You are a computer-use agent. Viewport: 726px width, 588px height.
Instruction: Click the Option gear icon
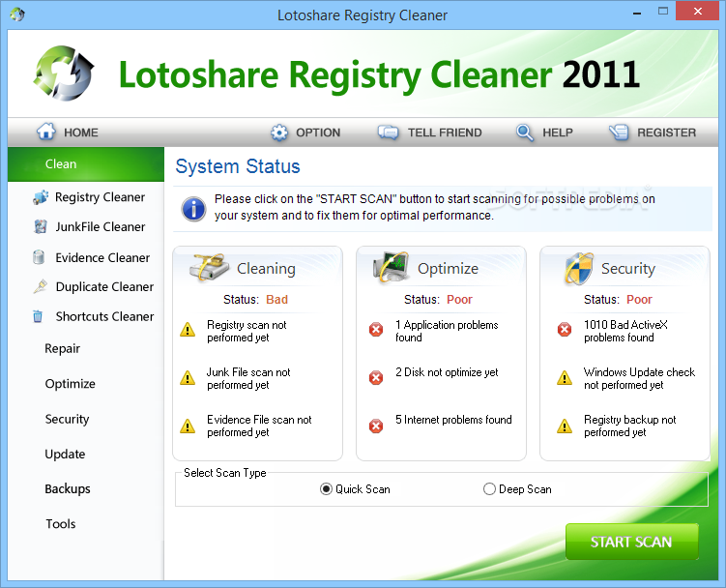279,132
